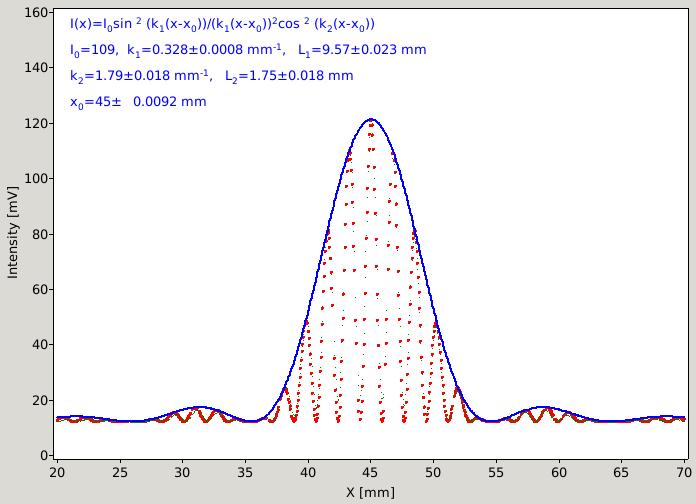Click the Intensity [mV] axis label
Screen dimensions: 696x504
click(x=13, y=232)
